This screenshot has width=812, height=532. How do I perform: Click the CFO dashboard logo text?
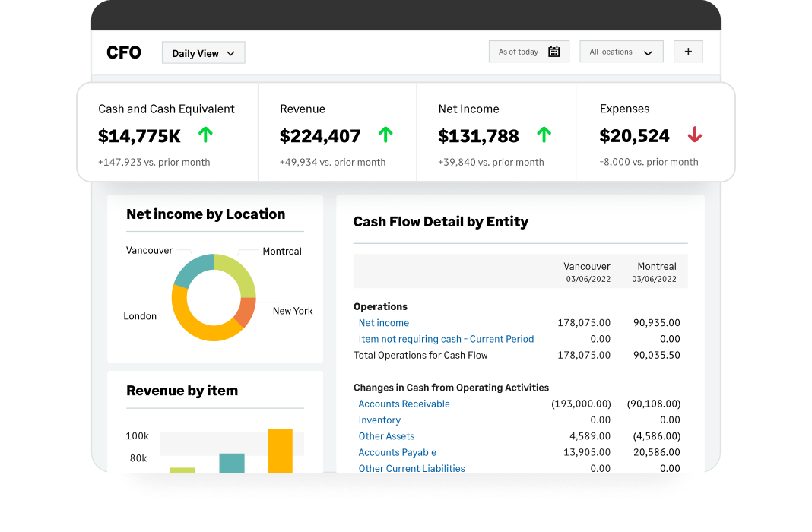point(123,52)
